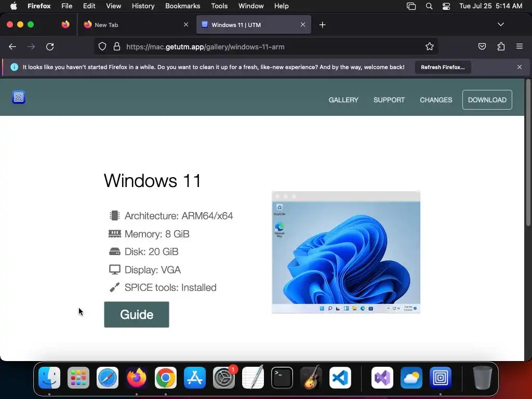
Task: Click the Architecture: ARM64/x64 text
Action: click(x=179, y=216)
